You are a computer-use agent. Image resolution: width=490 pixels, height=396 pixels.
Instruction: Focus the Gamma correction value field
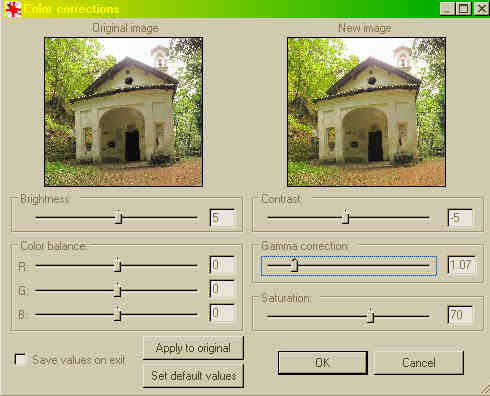point(461,265)
